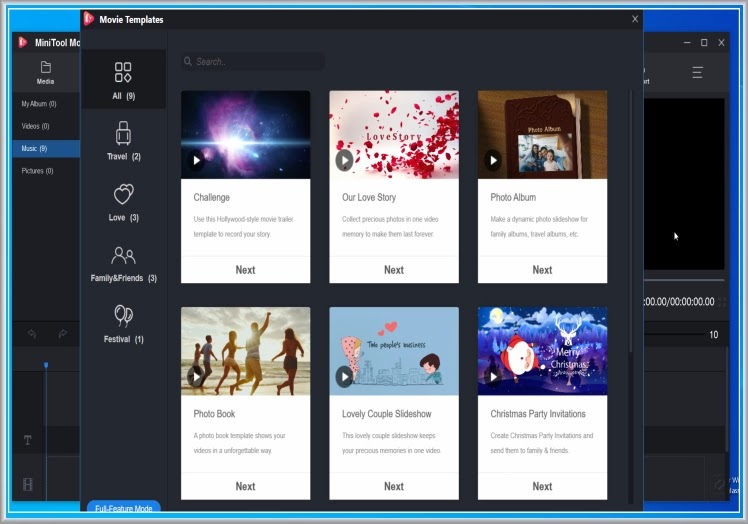Open the Travel (2) category
Image resolution: width=748 pixels, height=524 pixels.
[124, 141]
